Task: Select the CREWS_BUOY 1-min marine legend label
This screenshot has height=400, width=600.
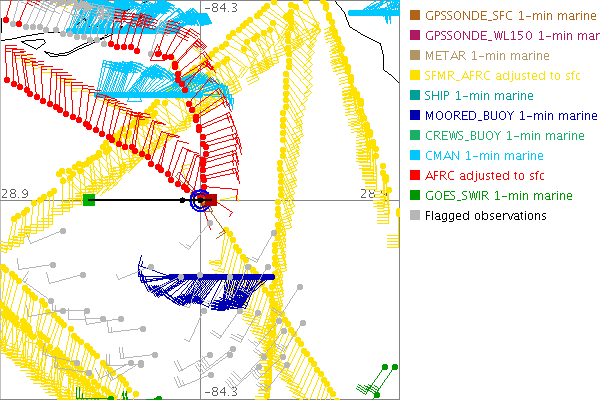Action: coord(505,135)
